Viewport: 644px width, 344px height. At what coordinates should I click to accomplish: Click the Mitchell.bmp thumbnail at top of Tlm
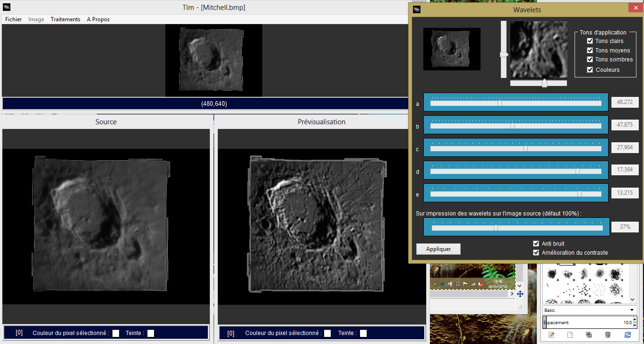214,60
